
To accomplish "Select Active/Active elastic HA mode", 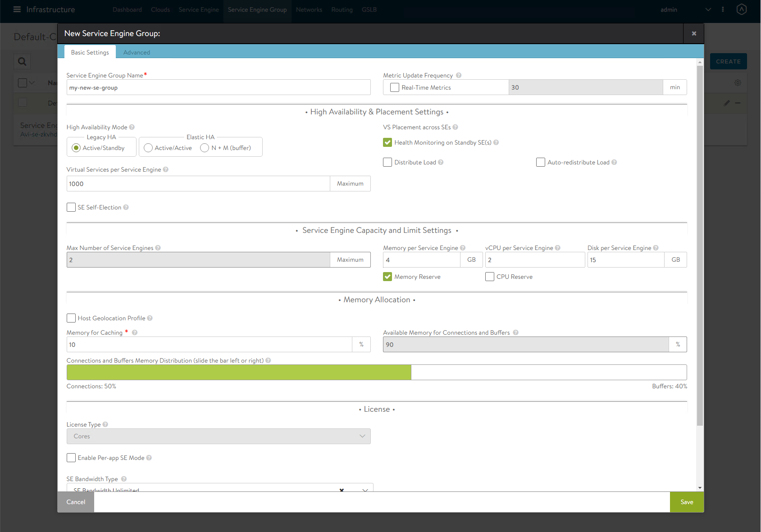I will 148,148.
